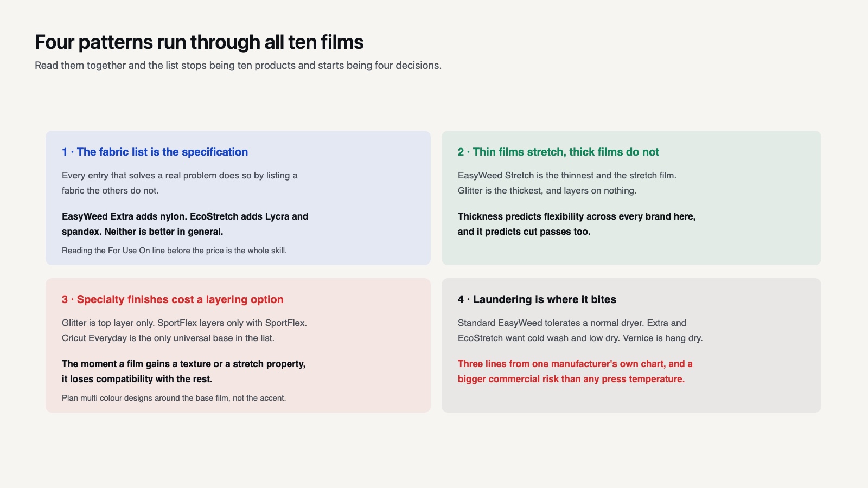Select heading '2 · Thin films stretch, thick films do not'

pyautogui.click(x=558, y=152)
